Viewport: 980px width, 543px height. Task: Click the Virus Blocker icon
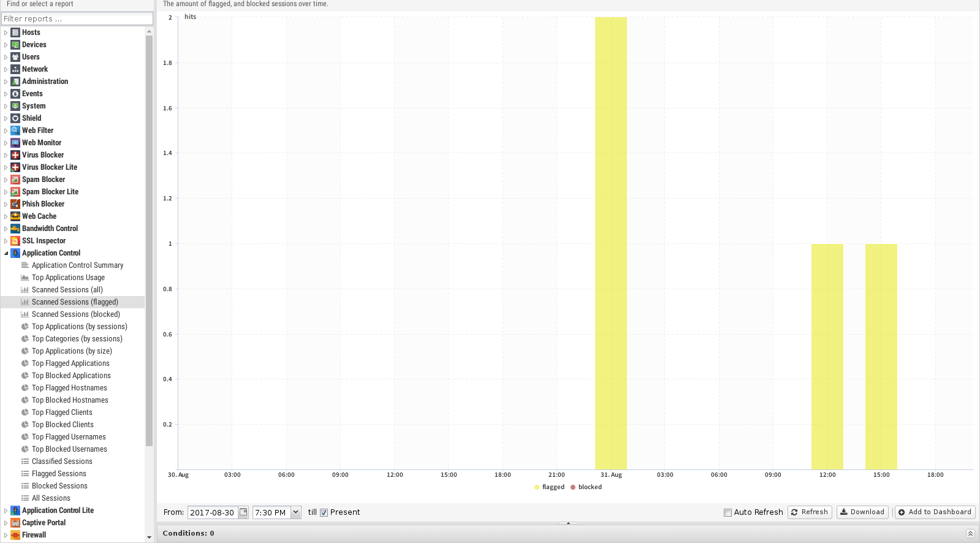(15, 155)
